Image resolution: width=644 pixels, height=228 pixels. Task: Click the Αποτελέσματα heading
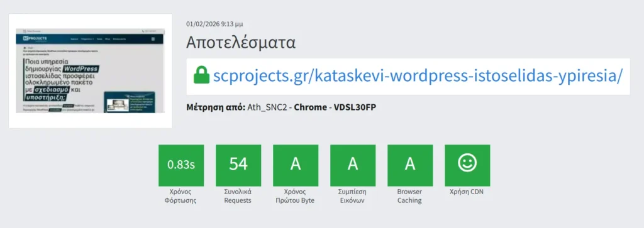pyautogui.click(x=241, y=43)
